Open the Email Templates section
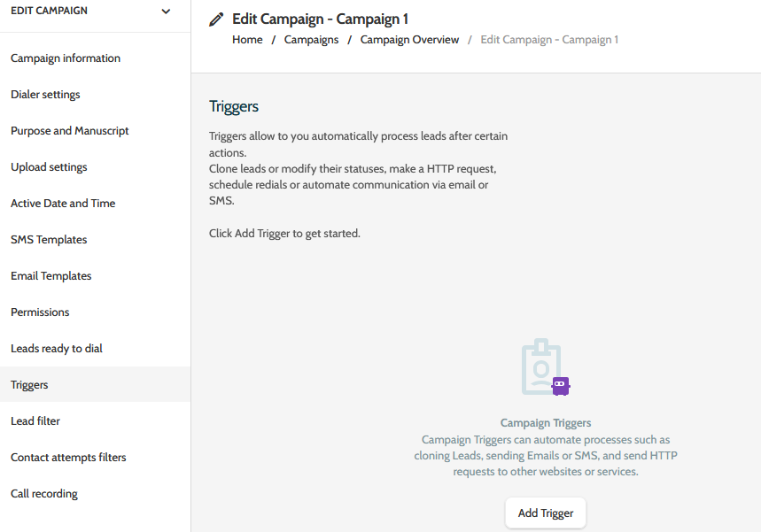The height and width of the screenshot is (532, 761). (50, 275)
